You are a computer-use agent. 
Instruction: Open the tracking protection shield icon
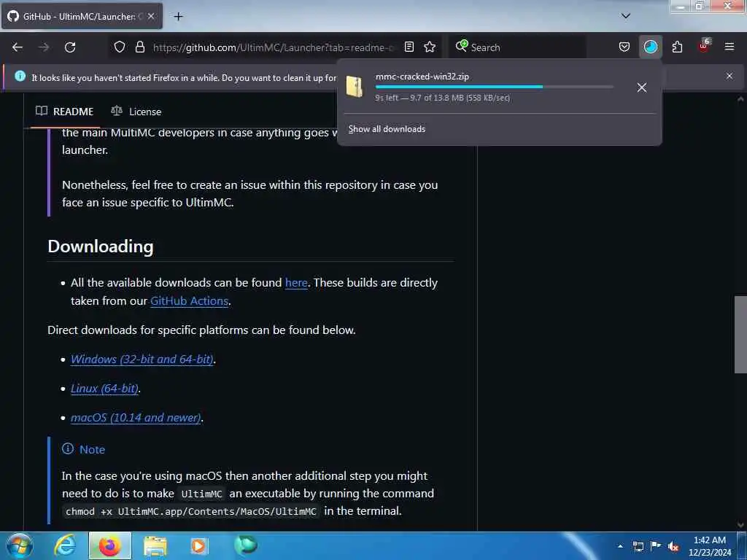click(120, 47)
